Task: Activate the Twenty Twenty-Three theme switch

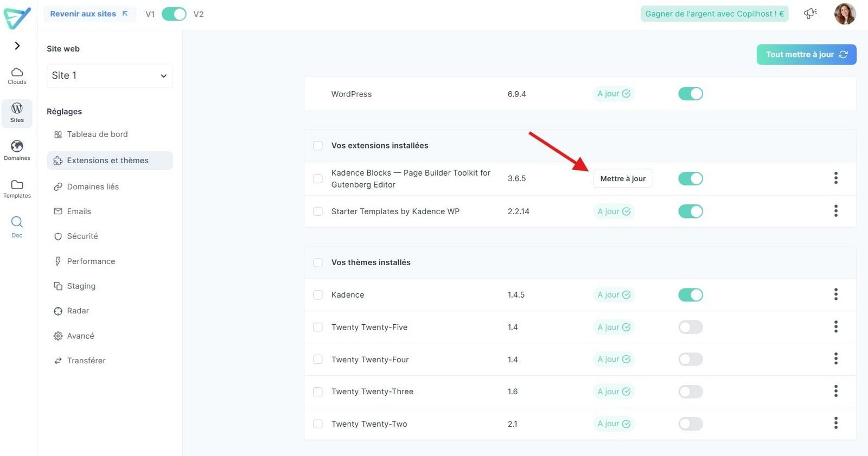Action: 691,391
